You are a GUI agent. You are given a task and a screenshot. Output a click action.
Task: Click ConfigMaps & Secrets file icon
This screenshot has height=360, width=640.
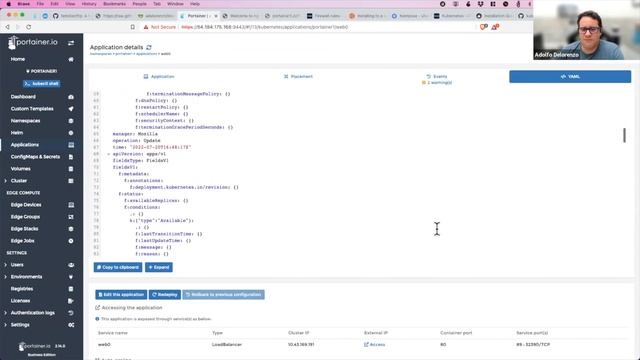pyautogui.click(x=71, y=157)
